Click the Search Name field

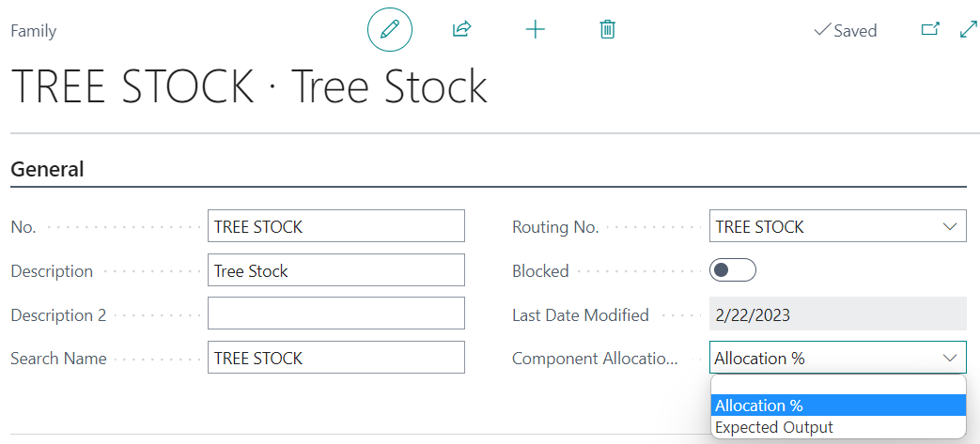click(x=336, y=358)
